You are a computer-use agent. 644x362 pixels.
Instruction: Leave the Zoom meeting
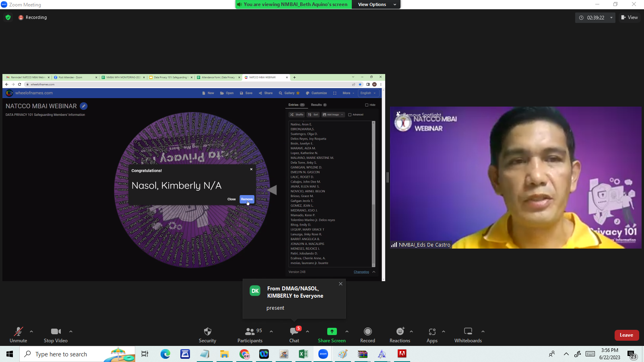[627, 335]
